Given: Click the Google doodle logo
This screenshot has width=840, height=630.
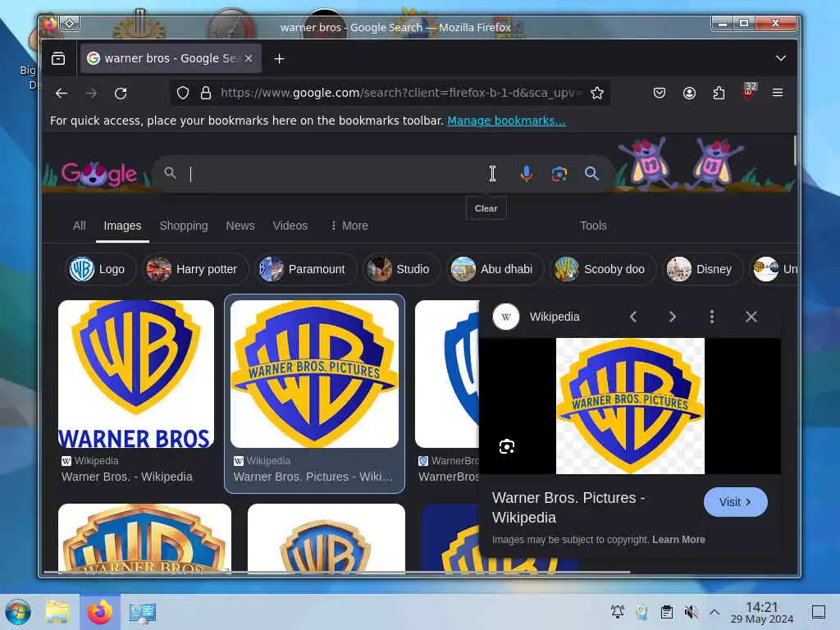Looking at the screenshot, I should pos(99,174).
